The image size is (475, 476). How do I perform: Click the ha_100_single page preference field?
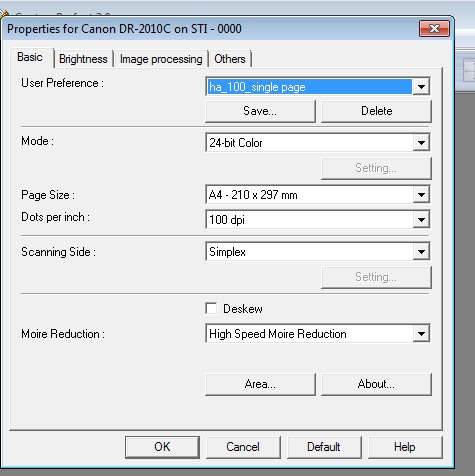point(309,87)
